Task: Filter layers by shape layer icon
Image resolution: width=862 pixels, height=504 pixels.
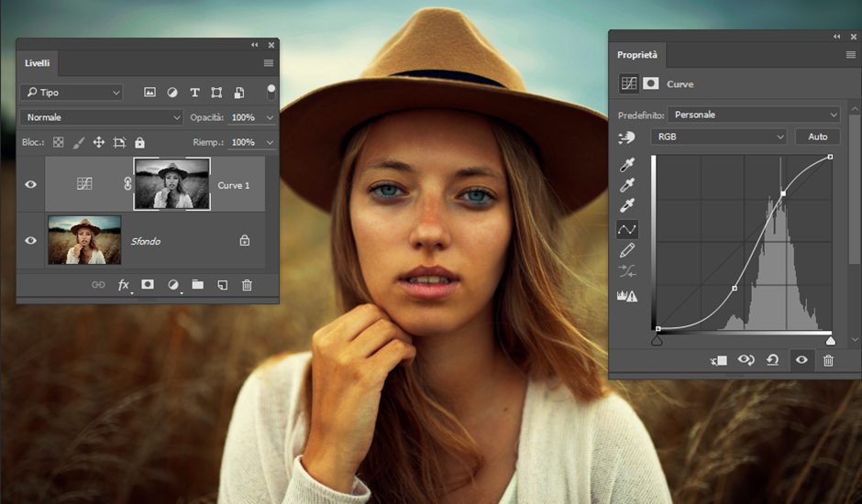Action: tap(216, 93)
